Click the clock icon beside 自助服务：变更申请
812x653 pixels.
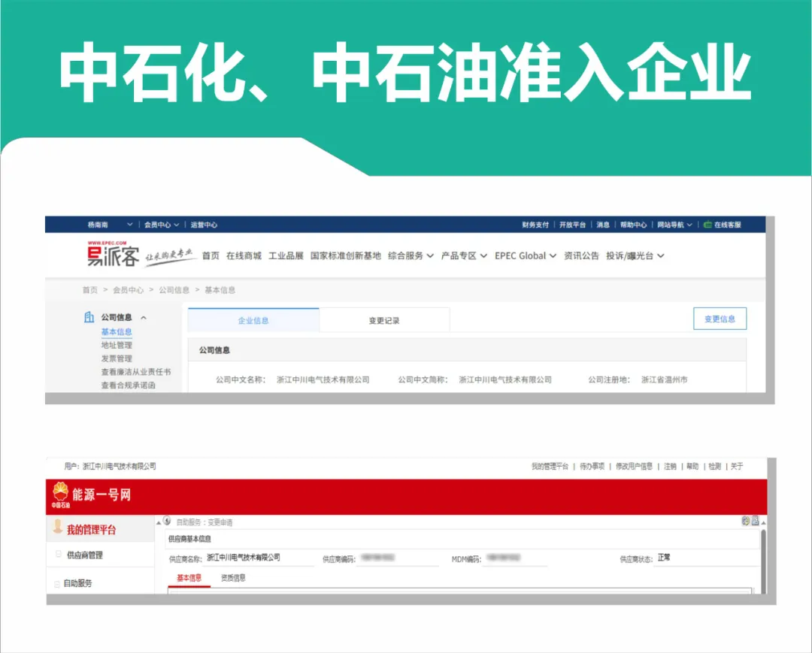coord(168,521)
